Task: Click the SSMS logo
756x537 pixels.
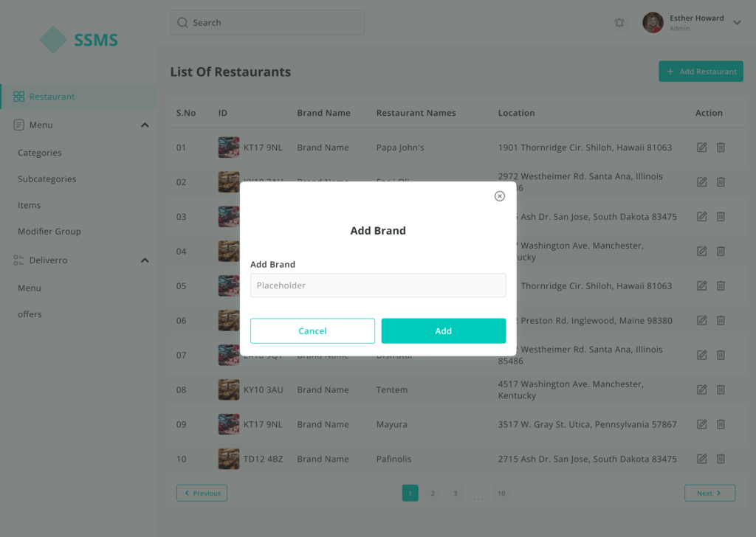Action: 78,40
